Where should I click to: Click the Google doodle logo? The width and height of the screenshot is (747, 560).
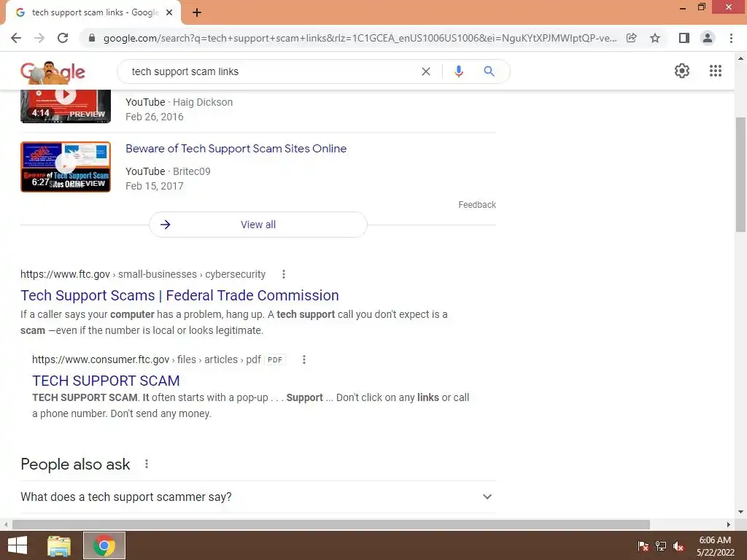click(x=53, y=72)
